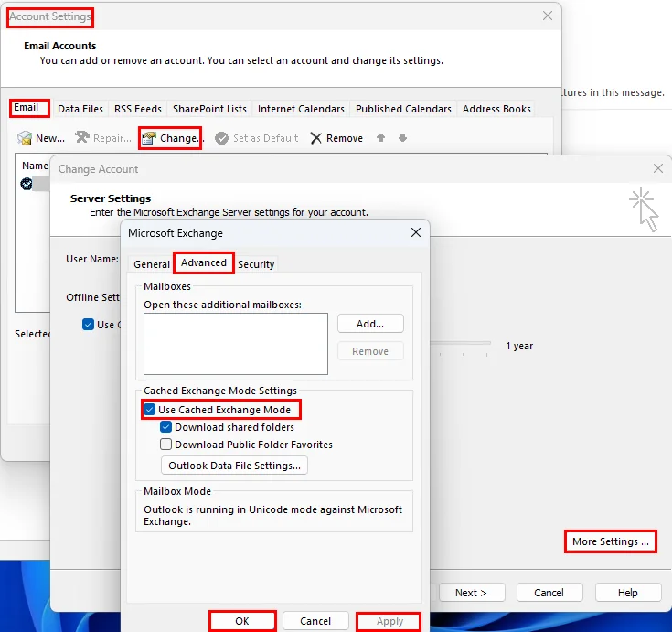Click the Name column header
The height and width of the screenshot is (632, 672).
[35, 166]
